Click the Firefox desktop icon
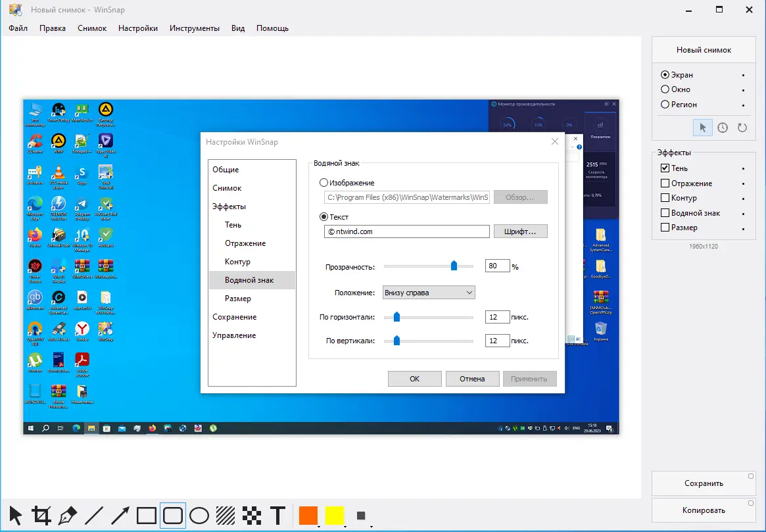This screenshot has height=532, width=766. (x=35, y=237)
